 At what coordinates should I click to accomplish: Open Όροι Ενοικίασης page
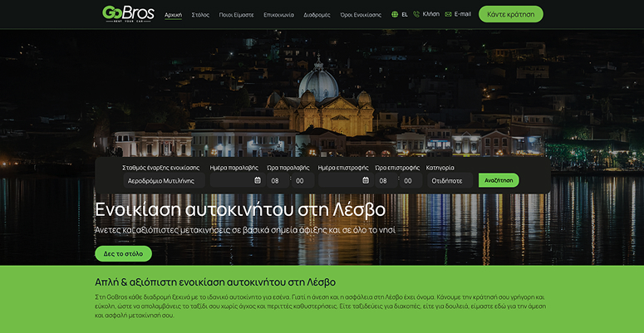click(361, 15)
